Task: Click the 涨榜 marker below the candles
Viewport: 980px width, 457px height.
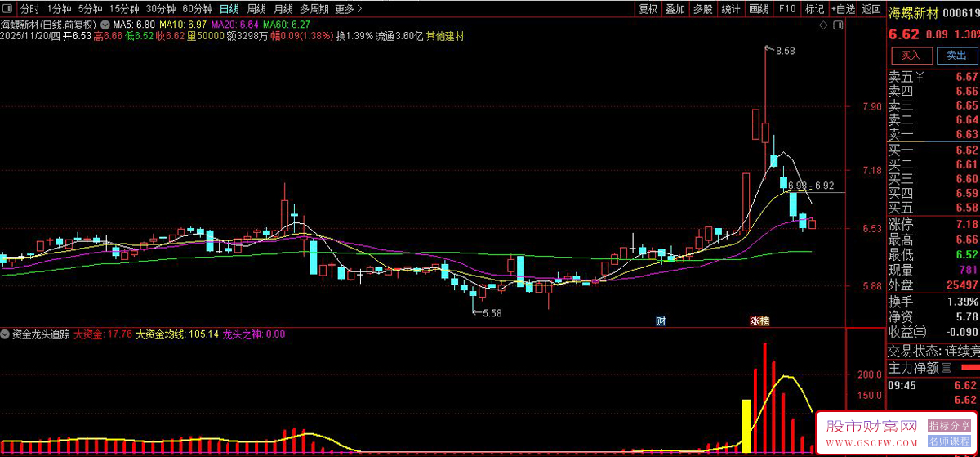Action: pyautogui.click(x=759, y=320)
